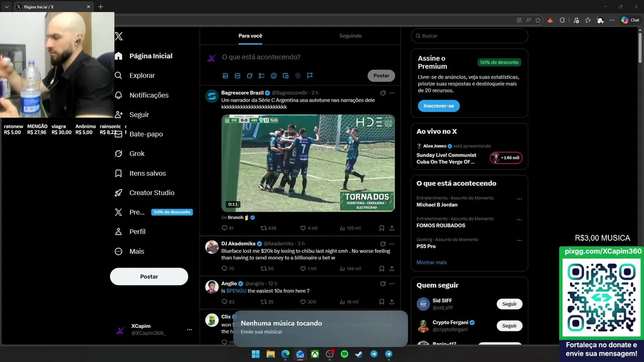Open Notificações in the sidebar
The height and width of the screenshot is (362, 644).
[141, 95]
